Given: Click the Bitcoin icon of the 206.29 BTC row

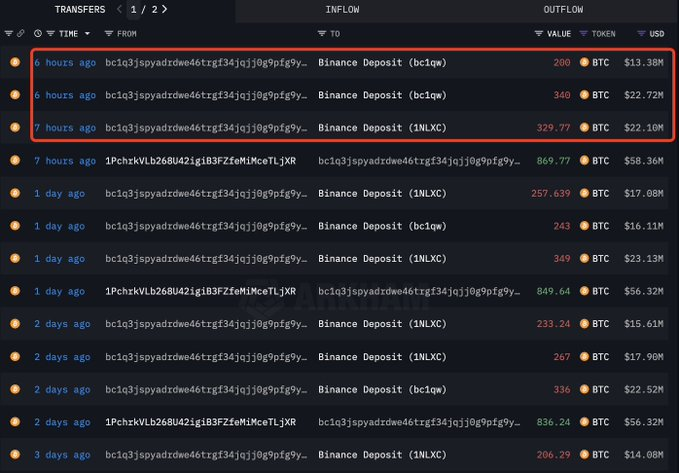Looking at the screenshot, I should pyautogui.click(x=15, y=455).
